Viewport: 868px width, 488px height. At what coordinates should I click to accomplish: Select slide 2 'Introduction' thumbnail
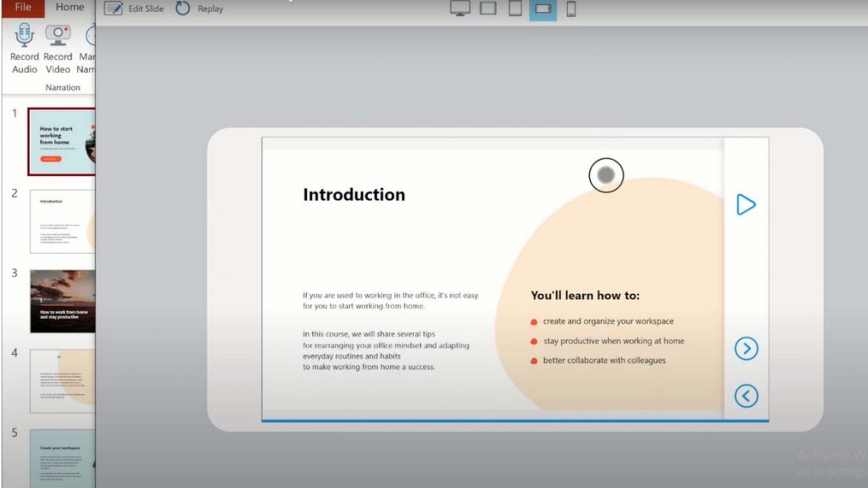62,221
